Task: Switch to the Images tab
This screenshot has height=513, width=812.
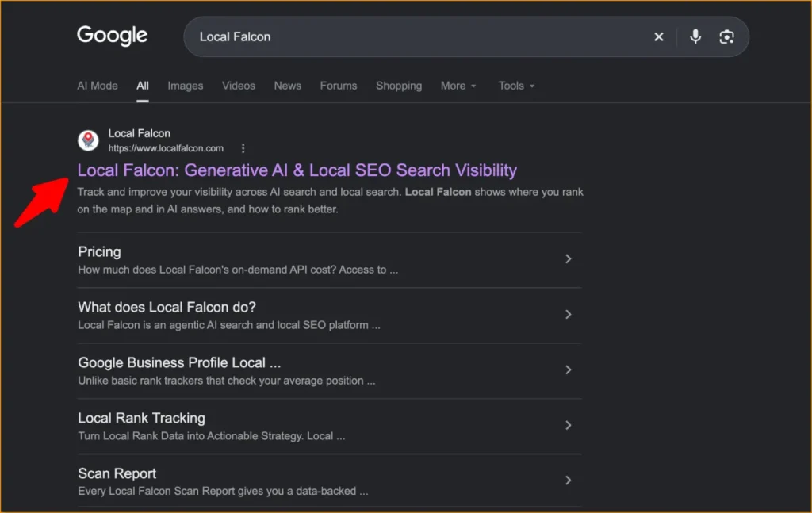Action: [x=186, y=86]
